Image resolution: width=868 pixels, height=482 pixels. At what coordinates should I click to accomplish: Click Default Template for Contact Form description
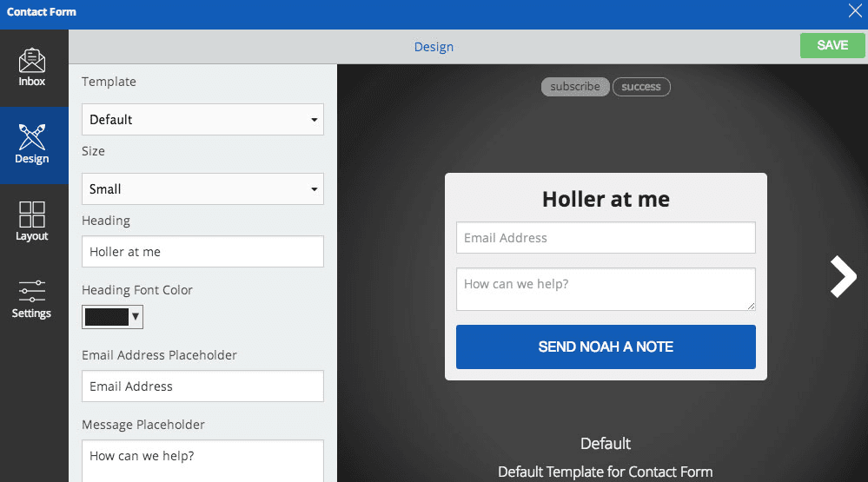pyautogui.click(x=605, y=472)
